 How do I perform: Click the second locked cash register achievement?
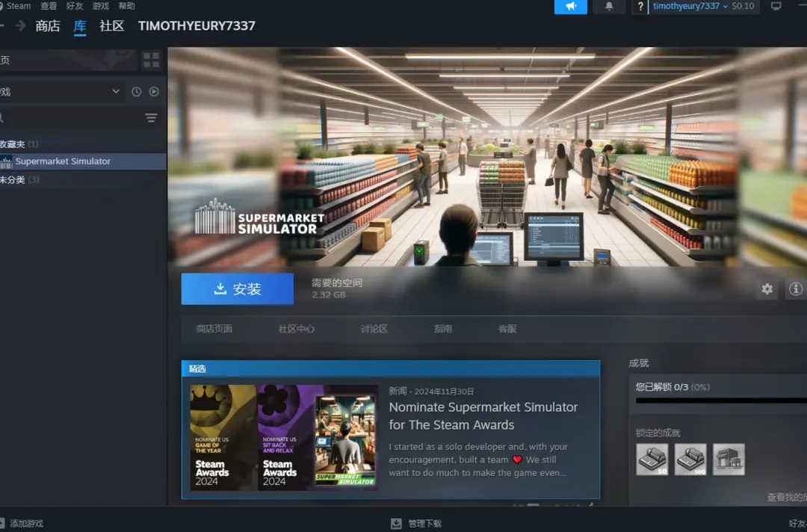[690, 459]
